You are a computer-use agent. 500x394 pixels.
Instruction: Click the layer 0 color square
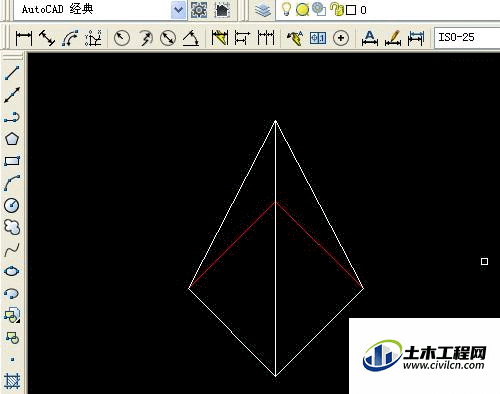tap(351, 10)
